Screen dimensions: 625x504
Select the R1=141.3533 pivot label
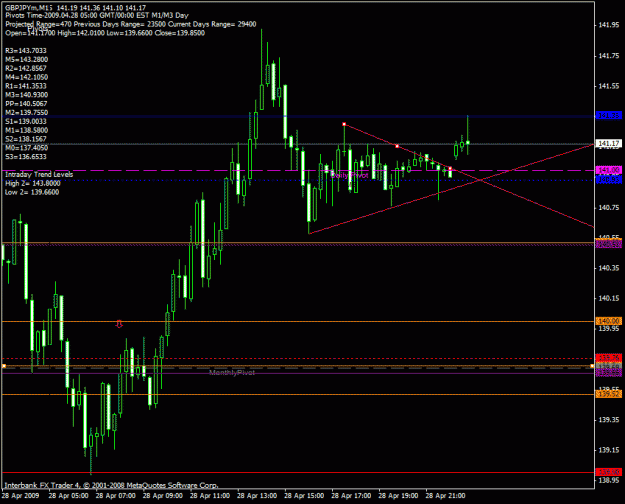pyautogui.click(x=26, y=86)
